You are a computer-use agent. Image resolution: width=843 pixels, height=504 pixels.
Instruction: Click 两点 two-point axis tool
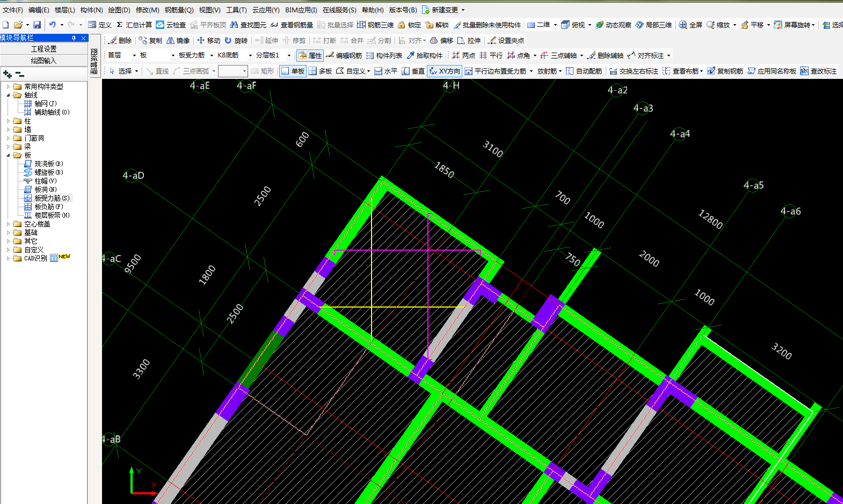[463, 55]
